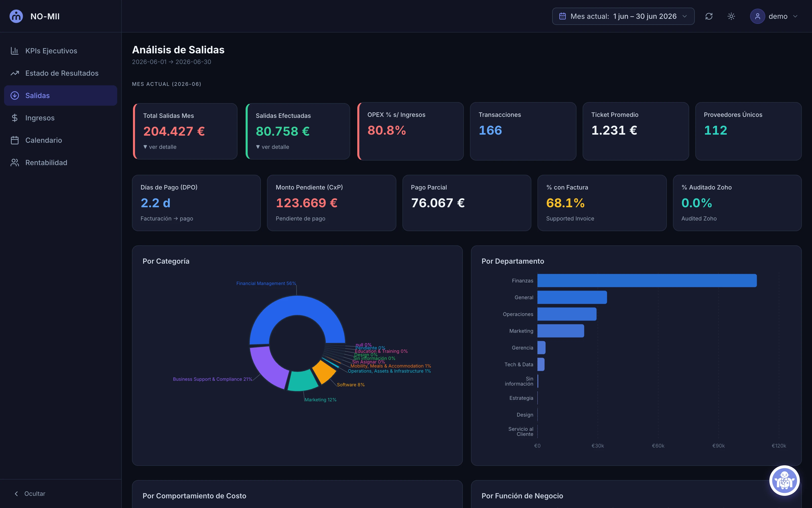
Task: Click the KPIs Ejecutivos bar chart icon
Action: [14, 51]
